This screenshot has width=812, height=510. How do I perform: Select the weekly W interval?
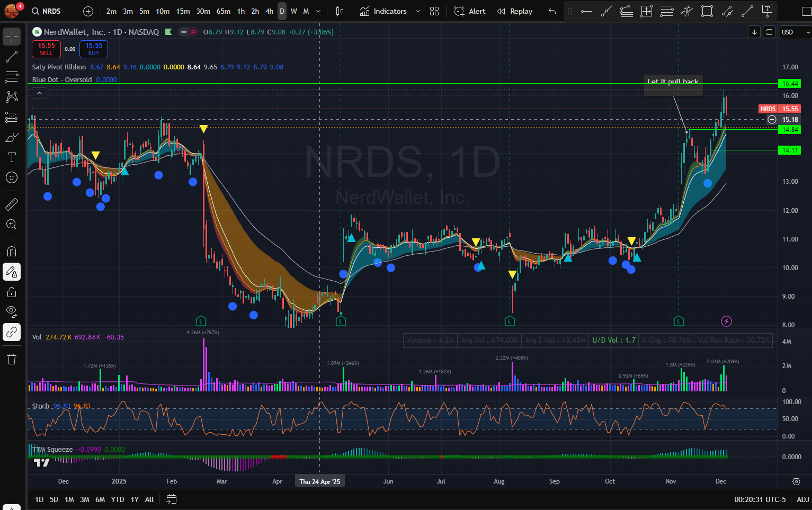click(x=293, y=11)
